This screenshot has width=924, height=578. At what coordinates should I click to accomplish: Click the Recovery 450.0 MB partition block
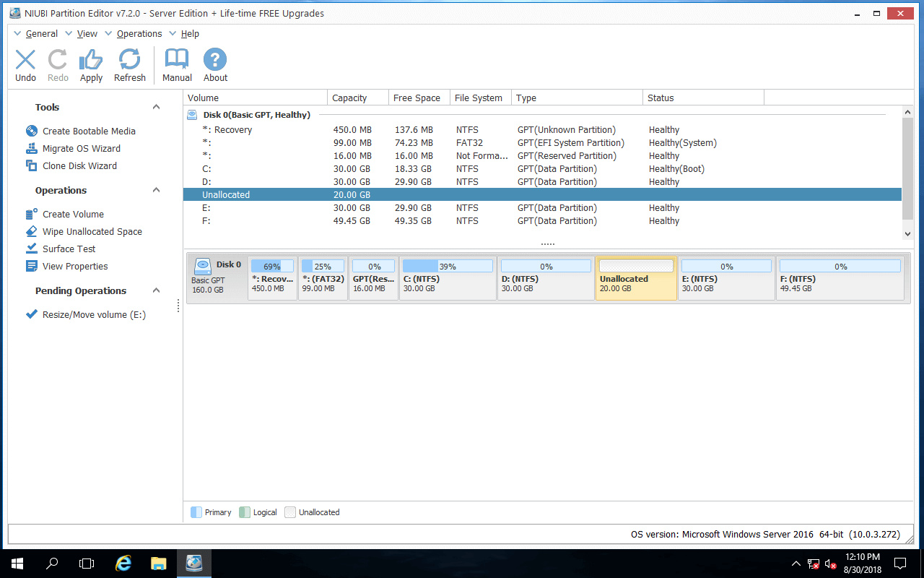272,277
